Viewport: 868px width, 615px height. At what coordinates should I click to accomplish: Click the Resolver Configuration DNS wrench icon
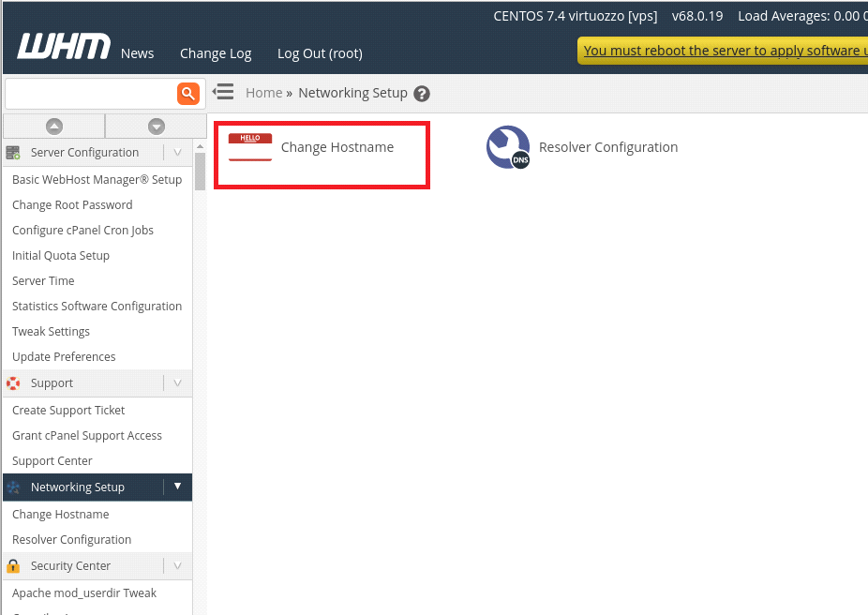[508, 147]
